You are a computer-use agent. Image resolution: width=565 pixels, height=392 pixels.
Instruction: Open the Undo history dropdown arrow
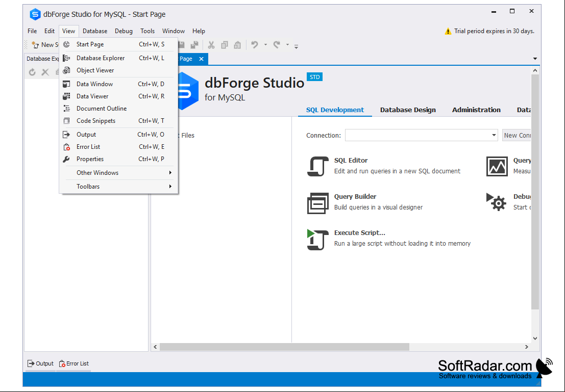pyautogui.click(x=265, y=45)
